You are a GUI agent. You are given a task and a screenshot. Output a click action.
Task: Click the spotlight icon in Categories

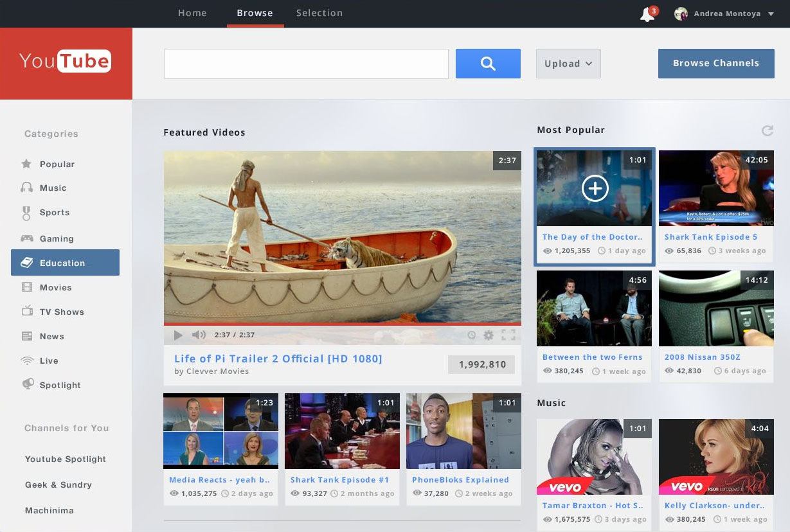pyautogui.click(x=27, y=384)
